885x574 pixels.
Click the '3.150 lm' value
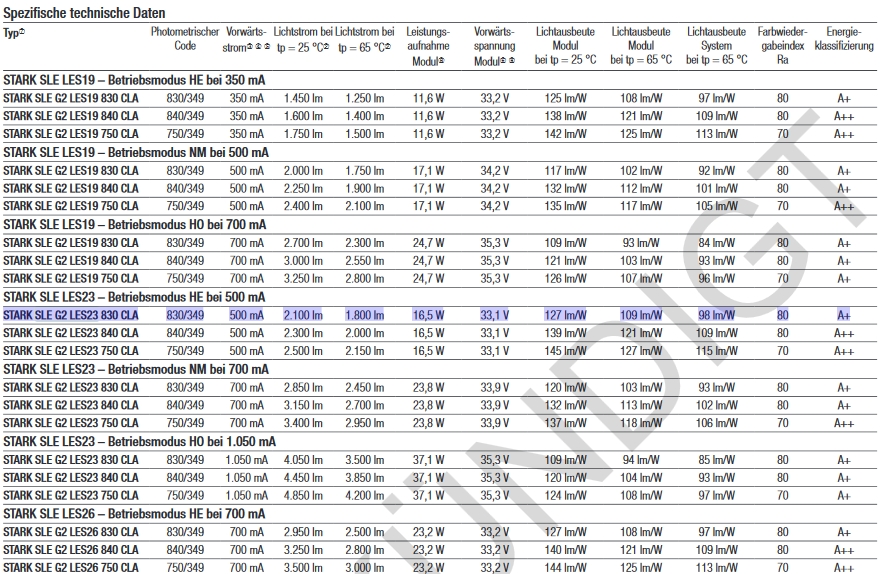click(x=303, y=405)
